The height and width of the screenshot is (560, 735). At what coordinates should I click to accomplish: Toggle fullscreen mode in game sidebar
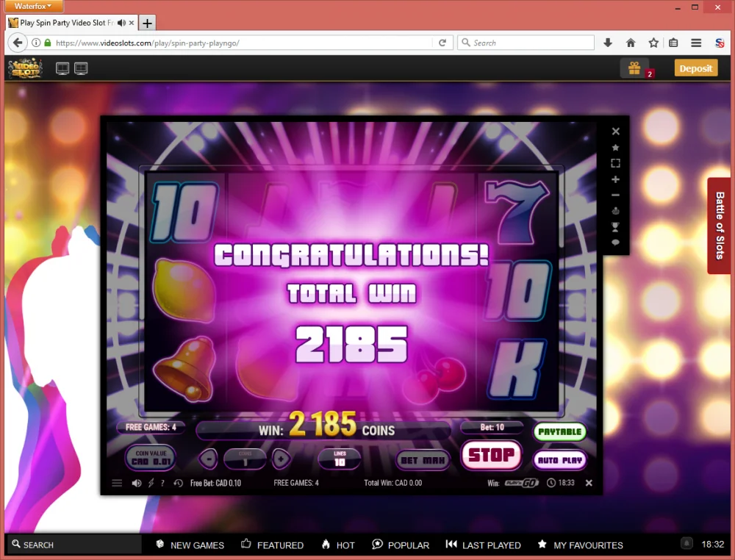[x=616, y=163]
